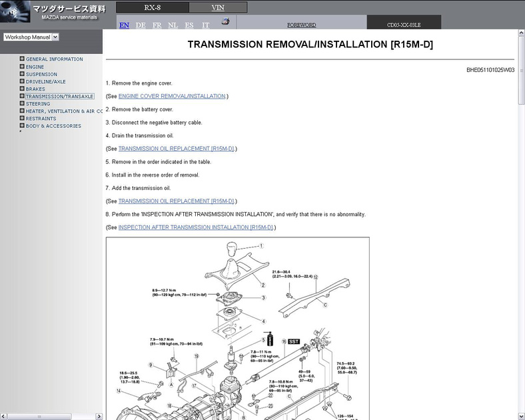This screenshot has height=420, width=525.
Task: Switch to the VIN tab
Action: [218, 7]
